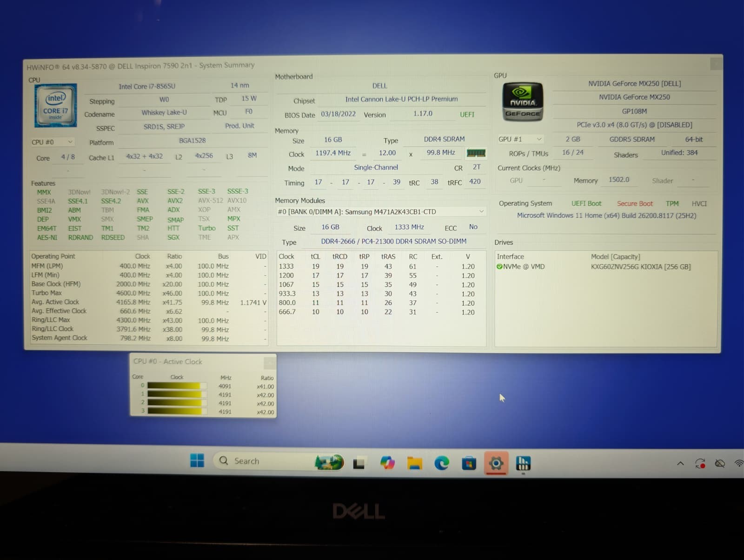Click the 'TPM' indicator
The height and width of the screenshot is (560, 744).
click(672, 204)
